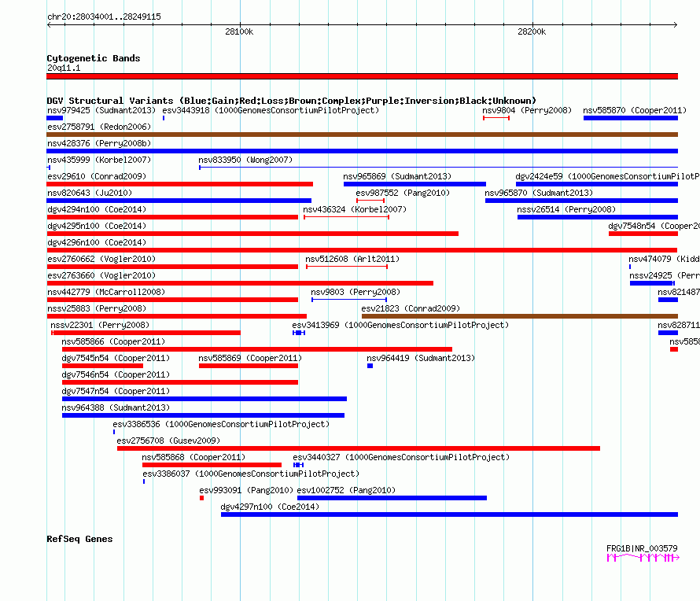Click the dgv7545n54 (Cooper2011) label
This screenshot has width=700, height=601.
(116, 358)
